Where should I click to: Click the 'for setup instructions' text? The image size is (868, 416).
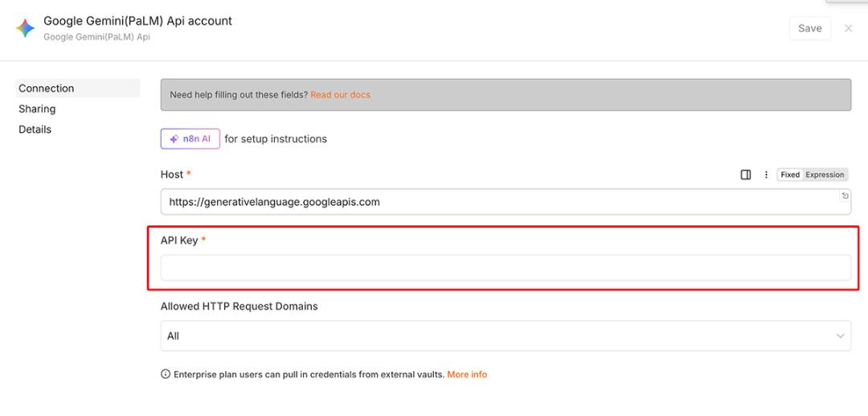276,139
